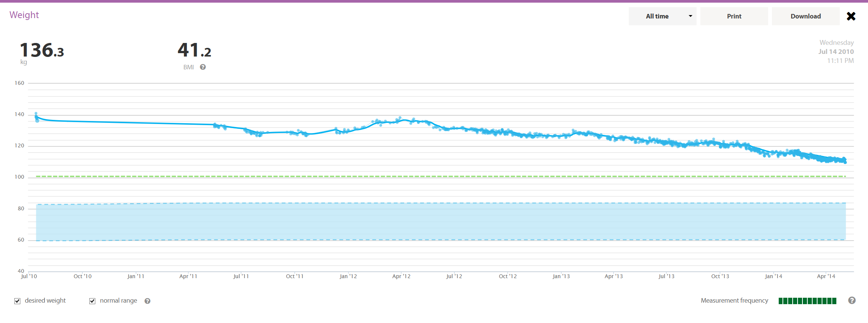The height and width of the screenshot is (323, 868).
Task: Click the Apr '13 axis label
Action: 614,276
